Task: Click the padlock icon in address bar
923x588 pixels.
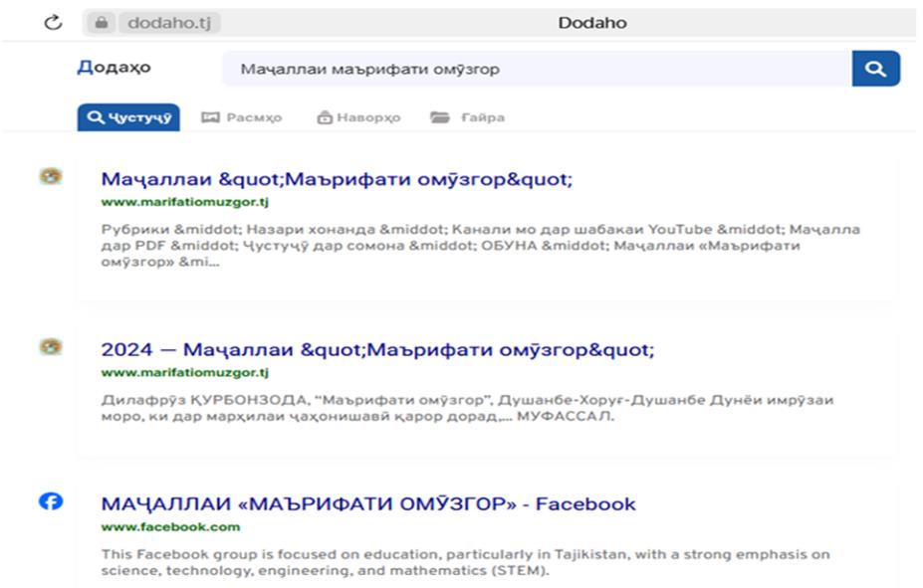Action: click(102, 23)
